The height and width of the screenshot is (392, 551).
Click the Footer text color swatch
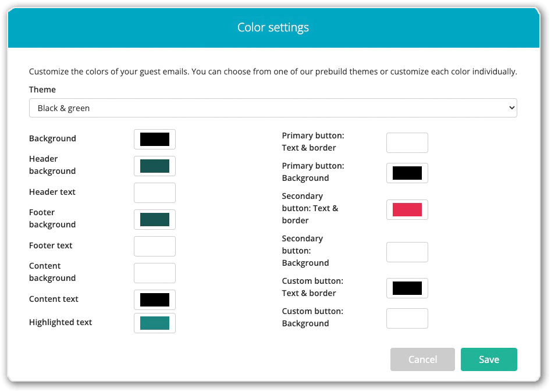(x=154, y=246)
